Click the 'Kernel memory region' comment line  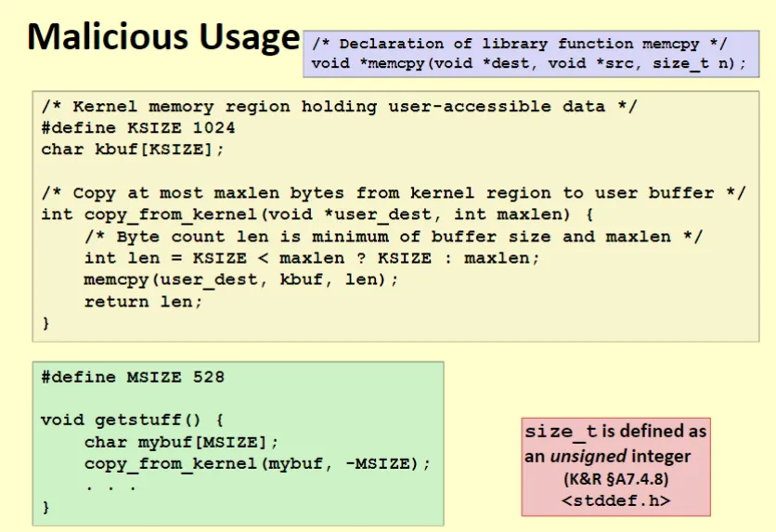click(x=339, y=106)
